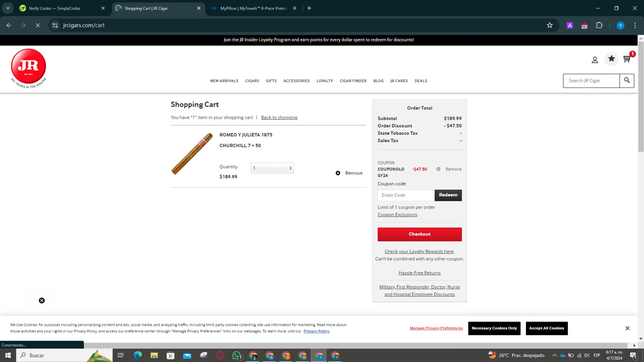Dismiss the floating popup close circle
This screenshot has width=644, height=362.
[42, 301]
